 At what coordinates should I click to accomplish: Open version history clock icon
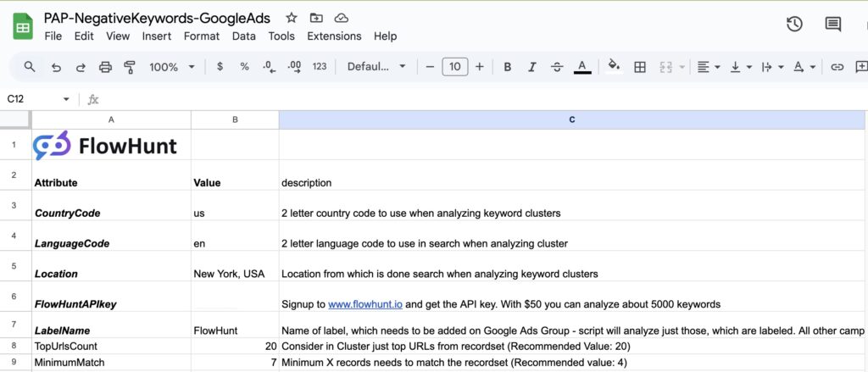794,24
